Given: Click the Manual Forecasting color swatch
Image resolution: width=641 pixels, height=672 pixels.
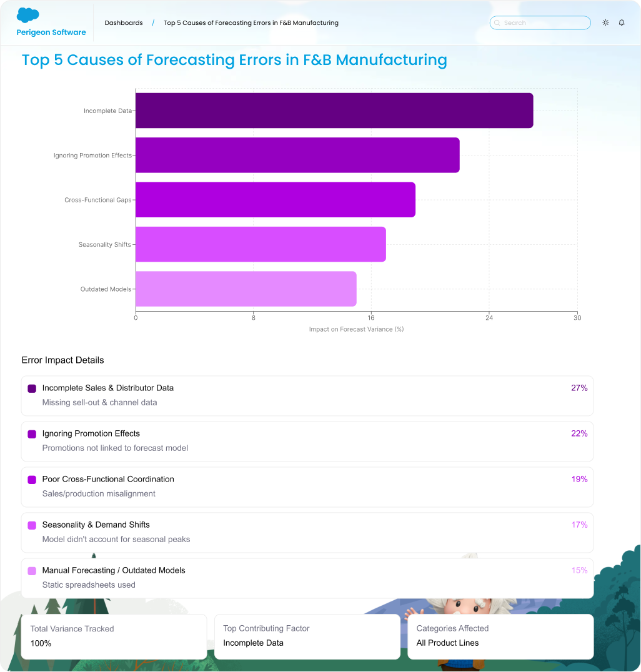Looking at the screenshot, I should [x=32, y=571].
